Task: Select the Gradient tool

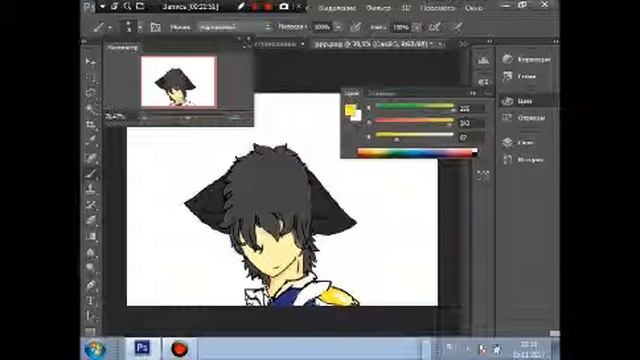Action: 91,236
